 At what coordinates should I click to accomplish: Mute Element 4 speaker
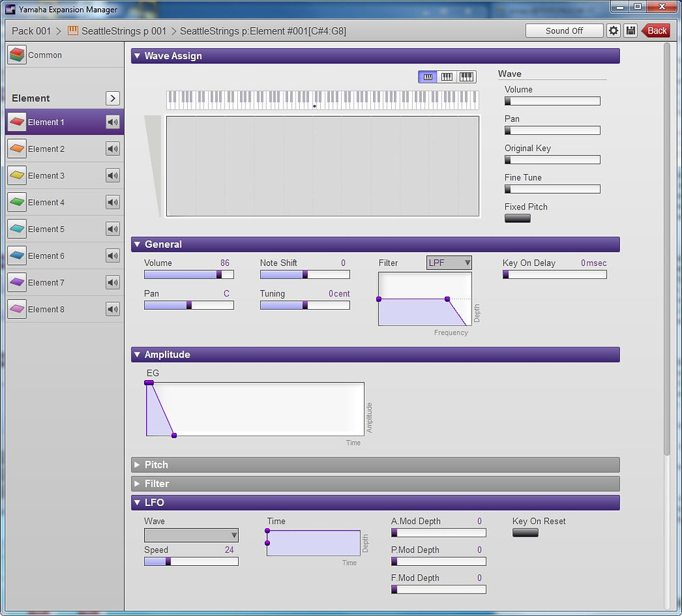113,203
